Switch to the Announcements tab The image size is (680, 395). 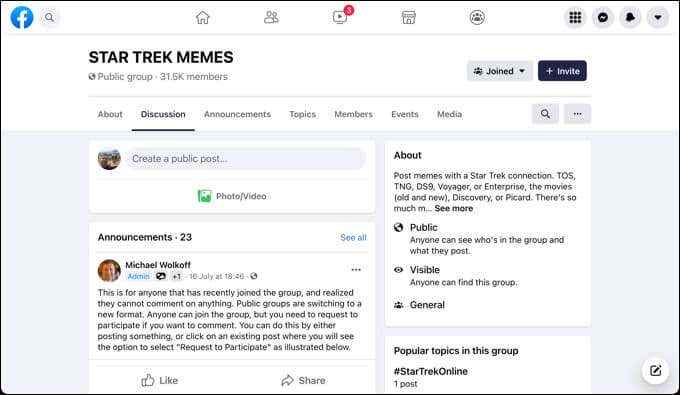coord(237,114)
